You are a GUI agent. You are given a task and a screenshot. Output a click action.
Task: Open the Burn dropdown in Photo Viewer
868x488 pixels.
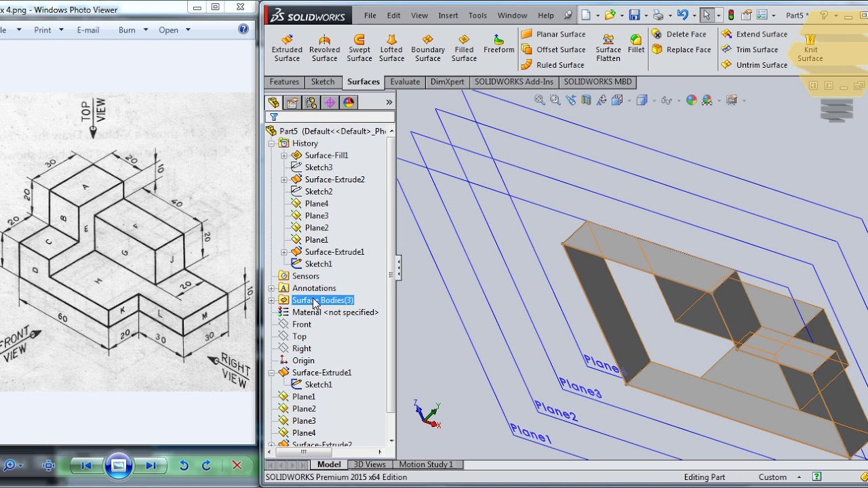[146, 30]
